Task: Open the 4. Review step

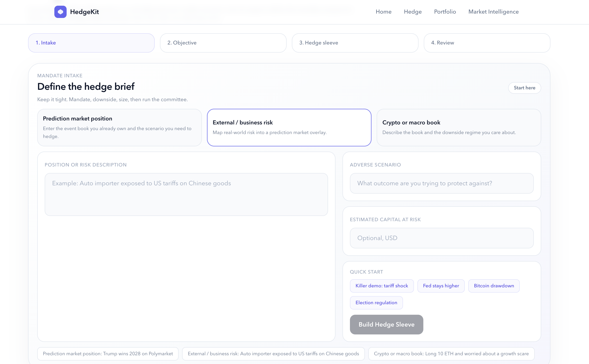Action: 487,43
